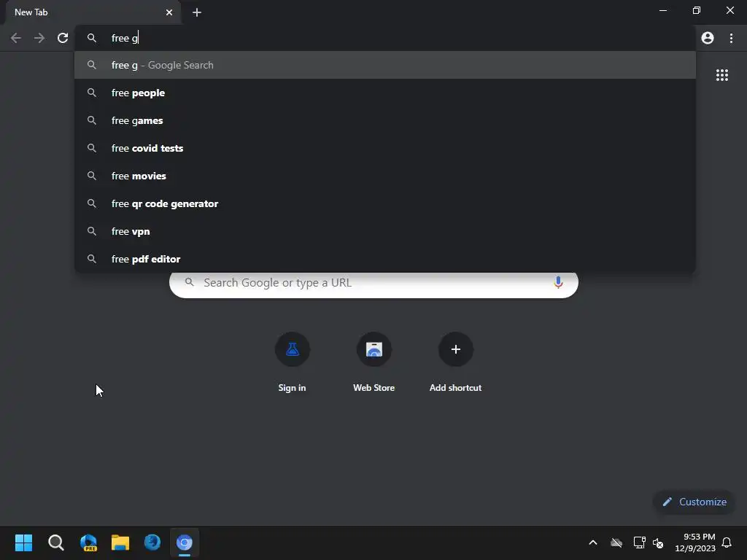Start voice search with the microphone icon

click(x=558, y=282)
